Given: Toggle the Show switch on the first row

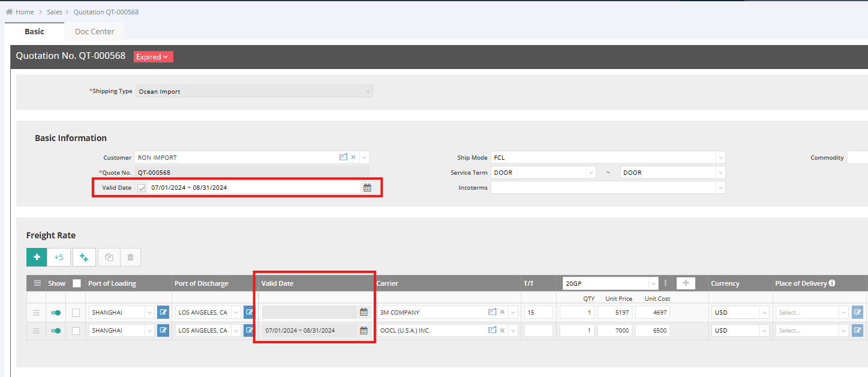Looking at the screenshot, I should point(56,312).
